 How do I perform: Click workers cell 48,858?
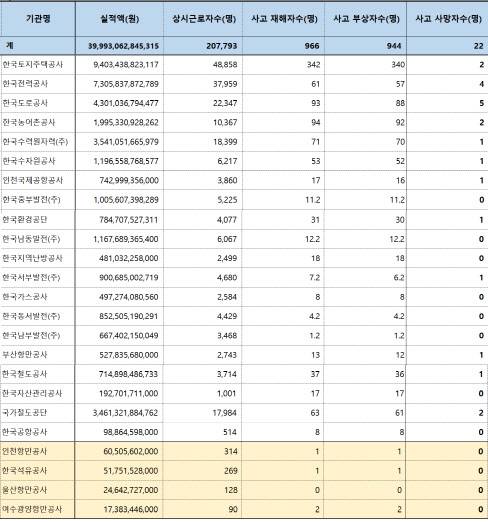225,65
